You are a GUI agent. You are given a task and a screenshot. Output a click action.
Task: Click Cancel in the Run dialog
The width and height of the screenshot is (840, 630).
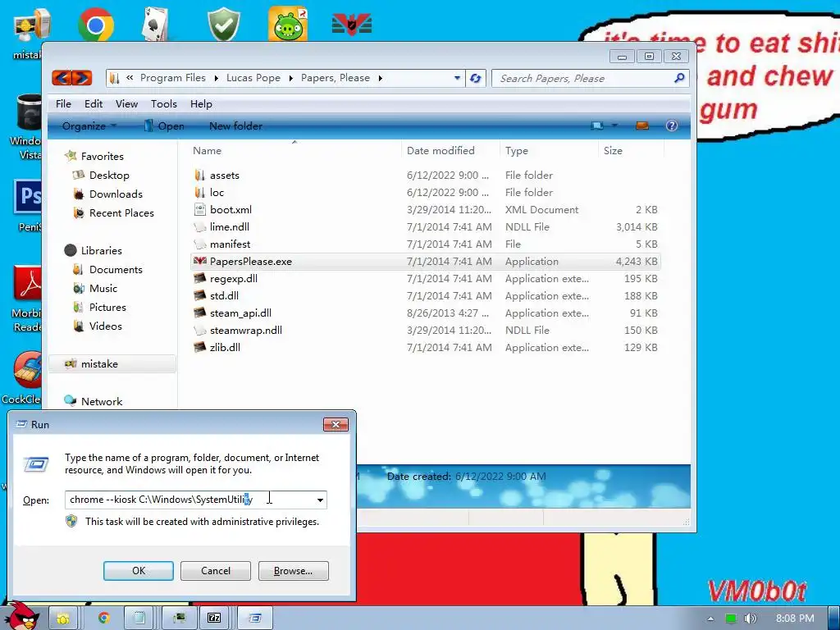[216, 571]
